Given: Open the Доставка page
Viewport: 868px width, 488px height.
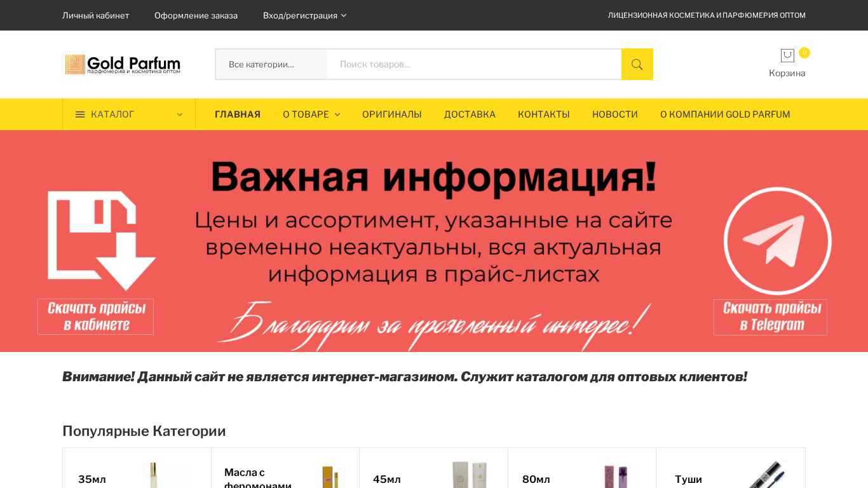Looking at the screenshot, I should [x=470, y=114].
